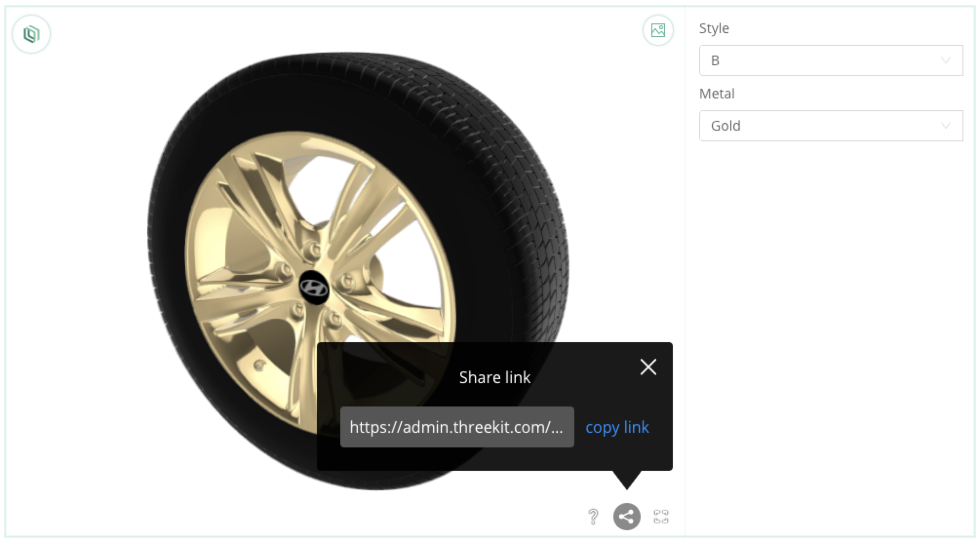980x541 pixels.
Task: Click the Share link heading
Action: (x=494, y=377)
